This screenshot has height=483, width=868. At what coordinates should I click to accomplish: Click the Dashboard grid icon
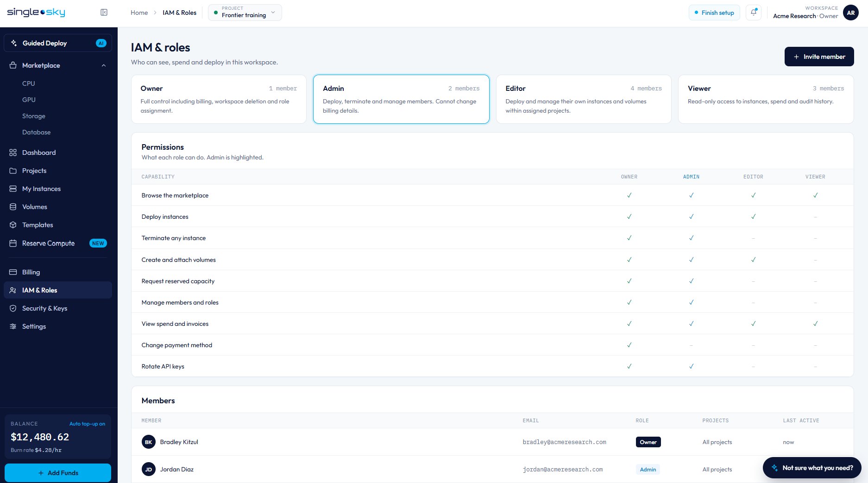(x=13, y=153)
